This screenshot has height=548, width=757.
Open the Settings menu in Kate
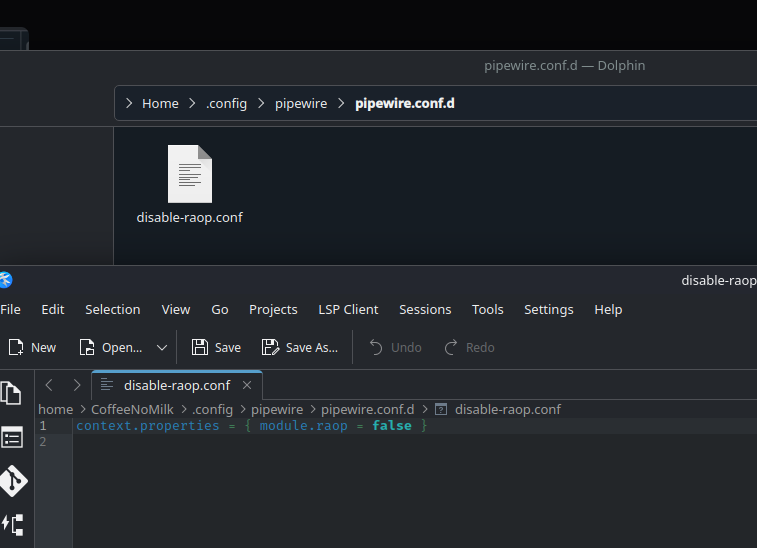point(548,309)
